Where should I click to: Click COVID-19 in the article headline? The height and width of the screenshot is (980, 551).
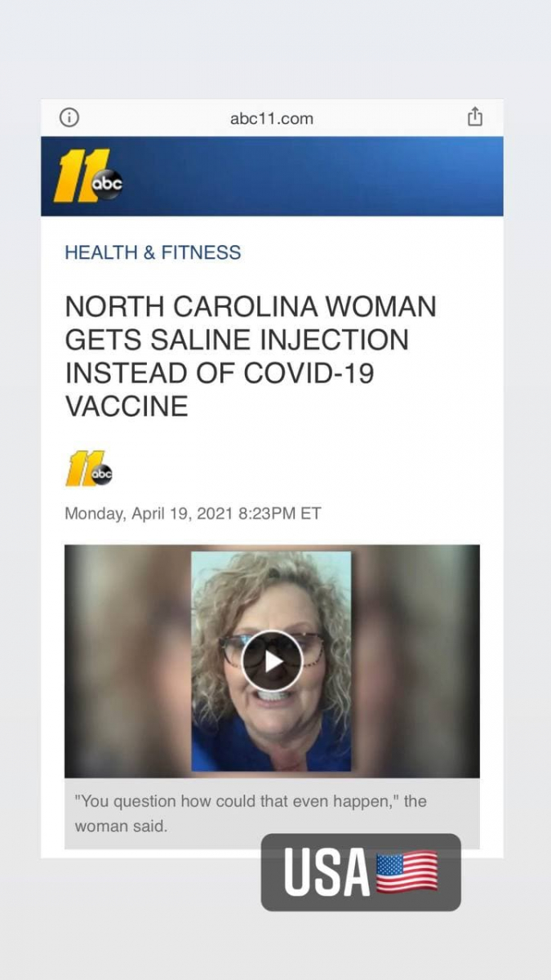pyautogui.click(x=309, y=372)
